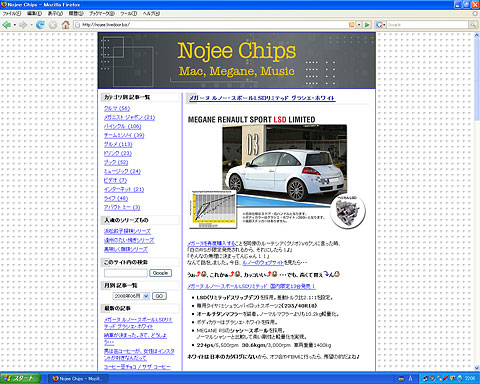Open the ファイル (File) menu
This screenshot has width=480, height=384.
tap(12, 13)
